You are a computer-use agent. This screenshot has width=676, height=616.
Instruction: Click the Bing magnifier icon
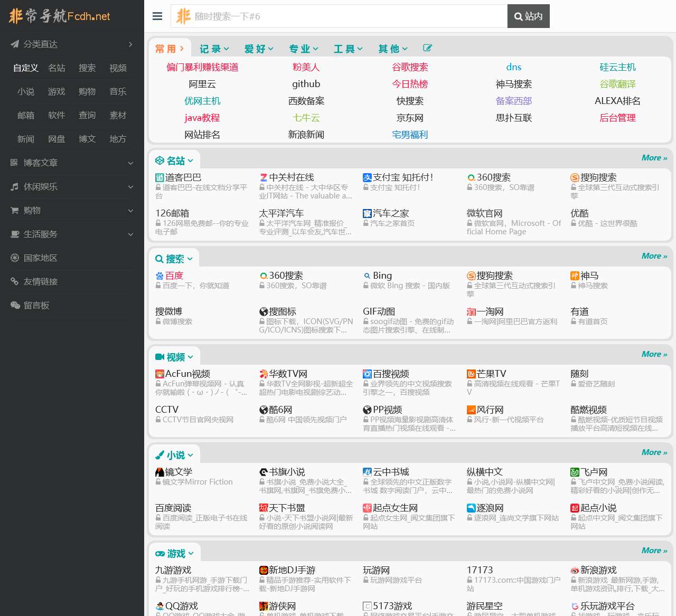367,276
